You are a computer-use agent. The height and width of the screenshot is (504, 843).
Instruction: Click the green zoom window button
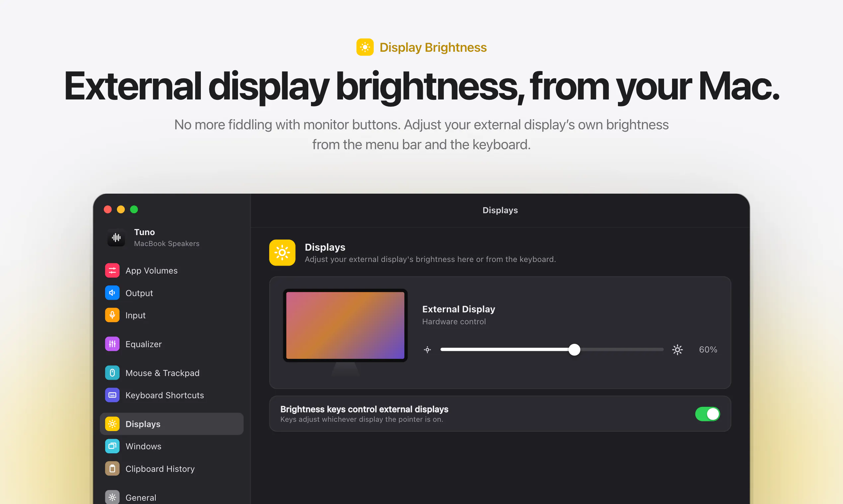(134, 209)
